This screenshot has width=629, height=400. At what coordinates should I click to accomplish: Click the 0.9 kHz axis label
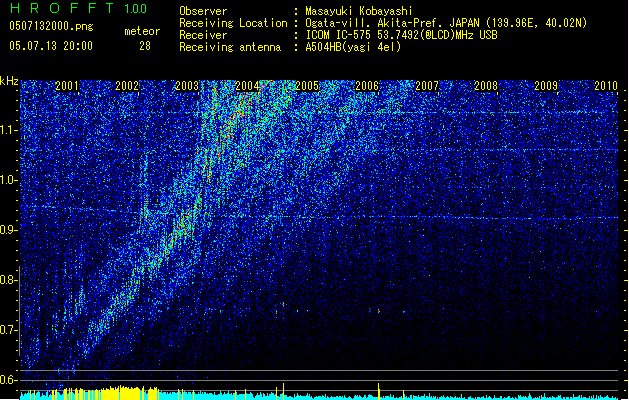pos(9,230)
